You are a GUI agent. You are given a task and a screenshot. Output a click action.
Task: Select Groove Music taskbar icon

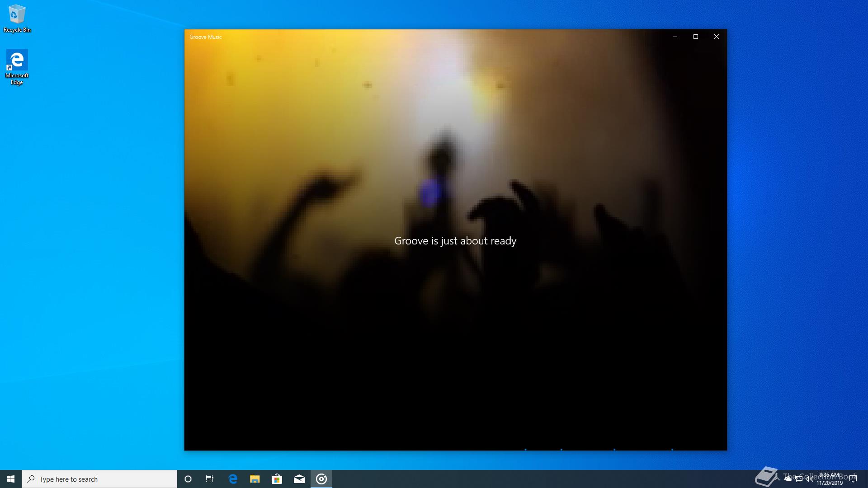click(x=321, y=479)
